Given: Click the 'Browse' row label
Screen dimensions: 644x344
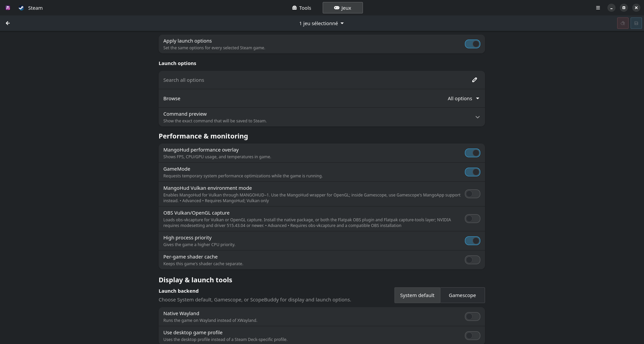Looking at the screenshot, I should pos(172,98).
